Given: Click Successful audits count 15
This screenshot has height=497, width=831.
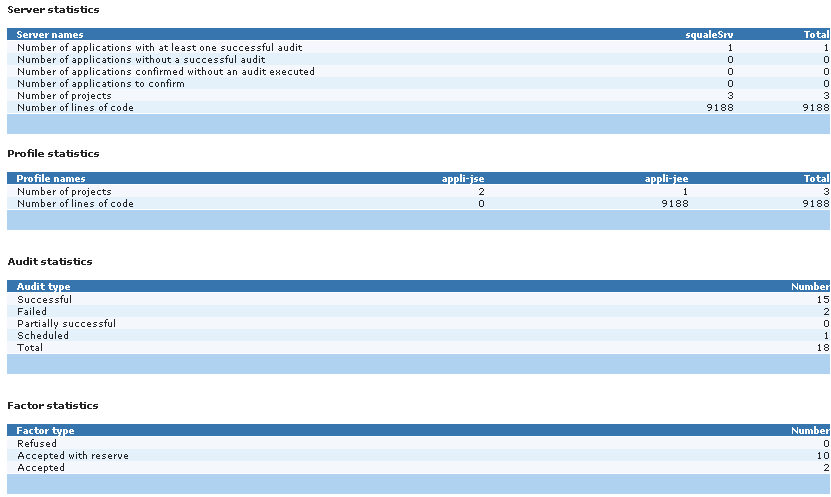Looking at the screenshot, I should [x=823, y=299].
